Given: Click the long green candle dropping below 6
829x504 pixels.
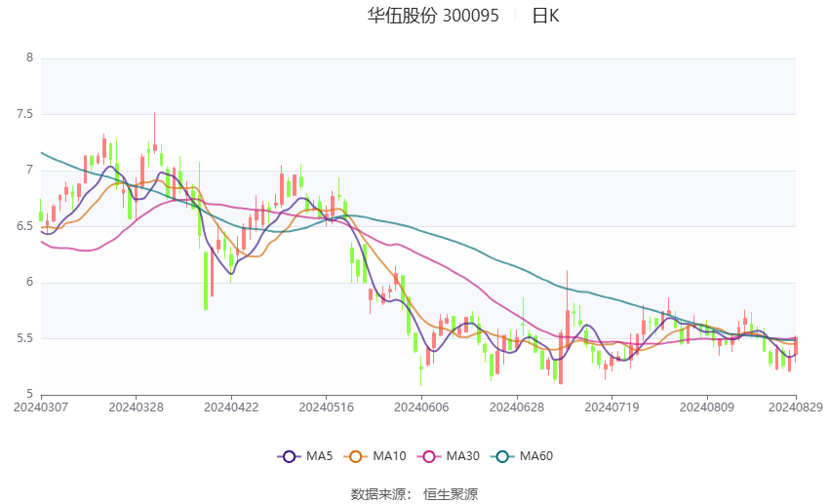Looking at the screenshot, I should (206, 280).
